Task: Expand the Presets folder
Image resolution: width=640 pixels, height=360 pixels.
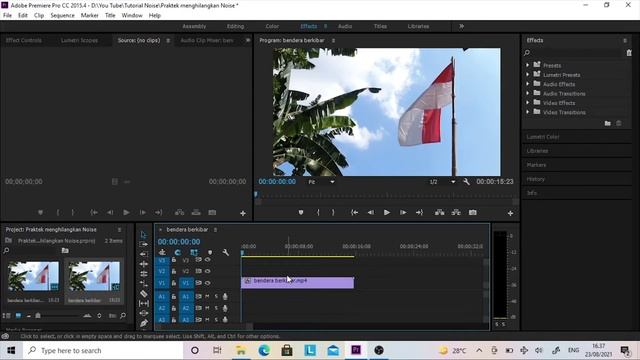Action: coord(527,65)
